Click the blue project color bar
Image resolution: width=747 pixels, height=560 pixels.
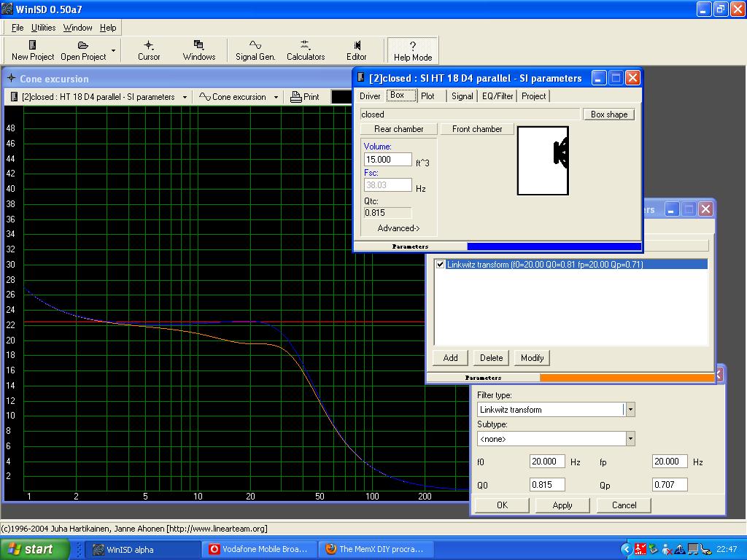coord(554,246)
